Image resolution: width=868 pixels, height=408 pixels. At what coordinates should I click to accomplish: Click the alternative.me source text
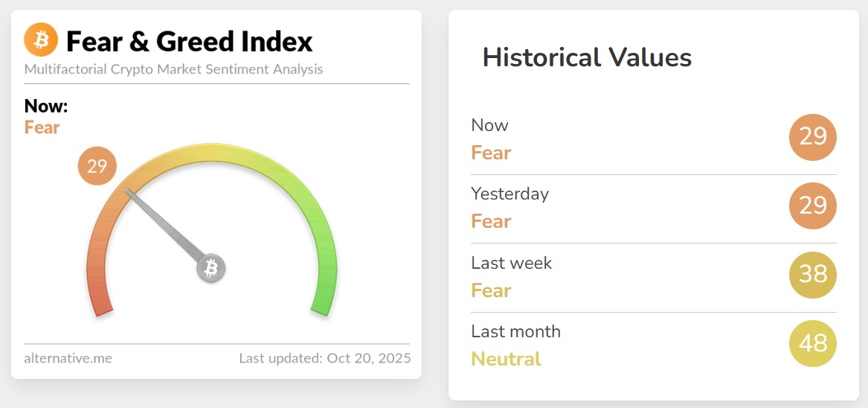[x=68, y=358]
